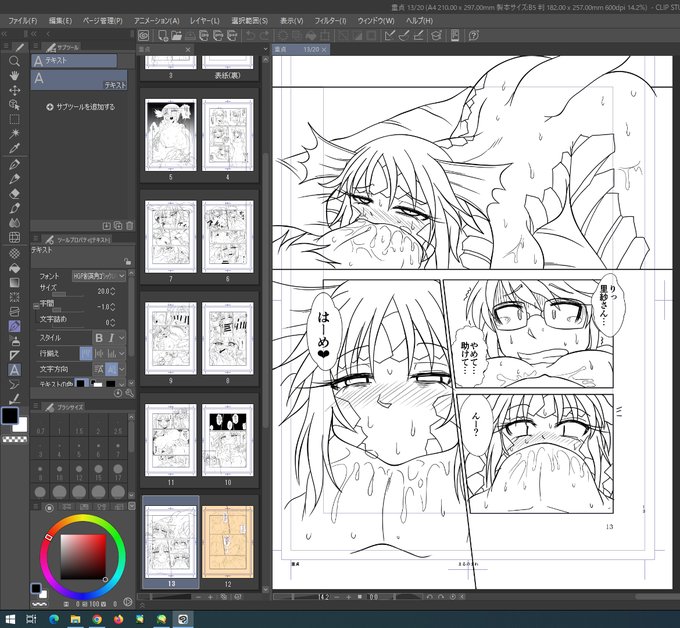
Task: Adjust font size stepper arrows
Action: click(113, 291)
